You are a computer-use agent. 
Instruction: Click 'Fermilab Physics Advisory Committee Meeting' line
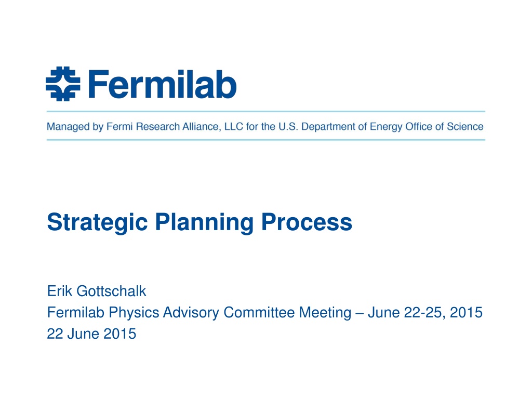pos(199,312)
